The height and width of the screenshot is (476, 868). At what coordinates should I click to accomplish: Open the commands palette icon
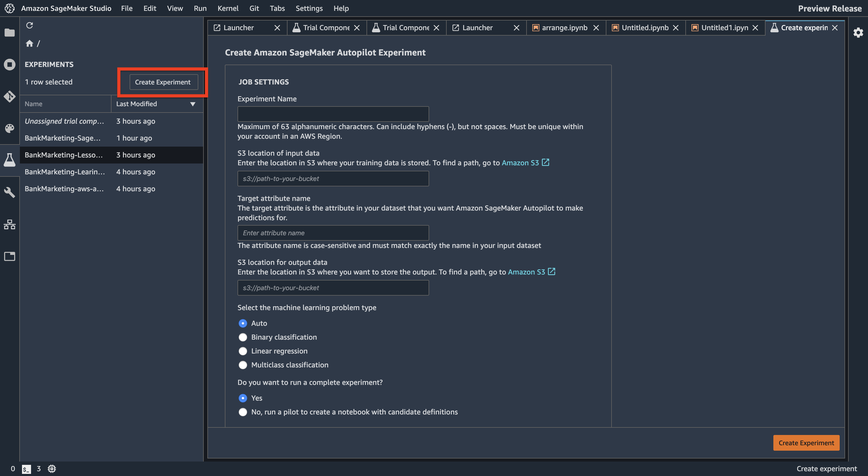(9, 128)
